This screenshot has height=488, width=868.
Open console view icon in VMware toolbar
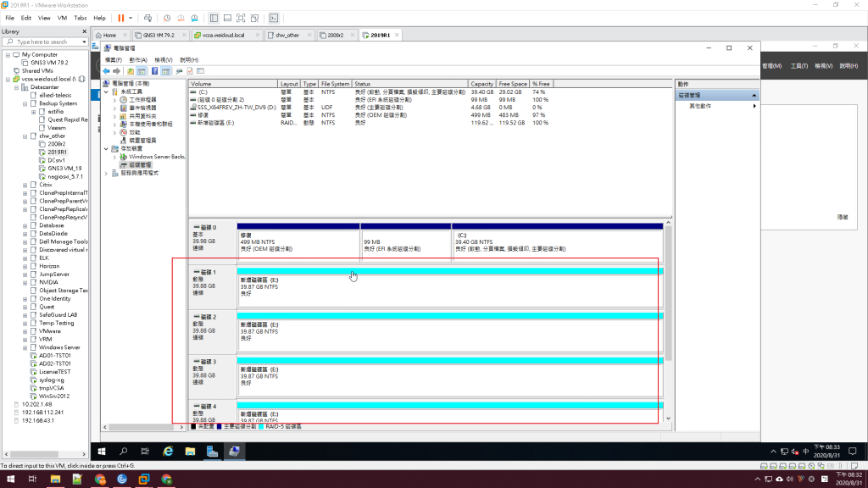[x=274, y=19]
